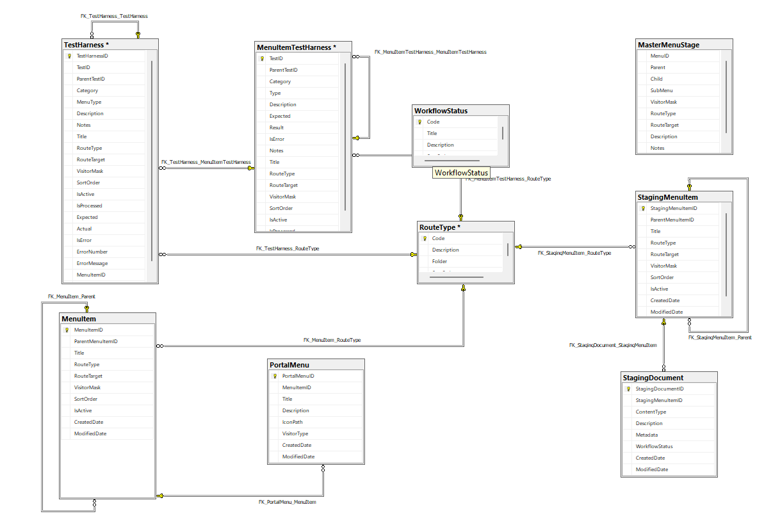Image resolution: width=764 pixels, height=532 pixels.
Task: Select the PortalMenu table header
Action: click(316, 365)
